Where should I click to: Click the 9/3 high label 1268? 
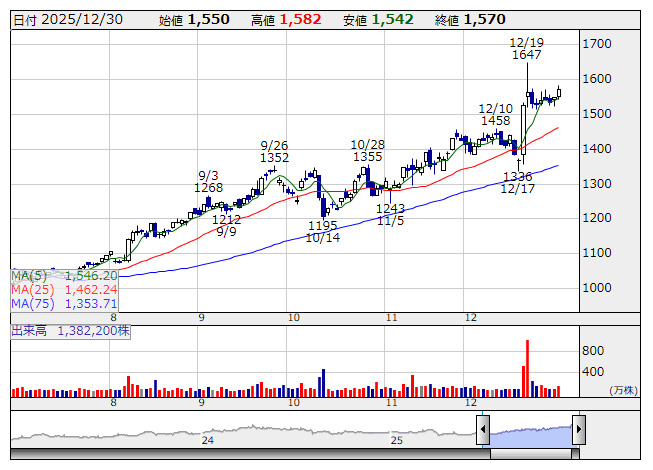coord(209,187)
